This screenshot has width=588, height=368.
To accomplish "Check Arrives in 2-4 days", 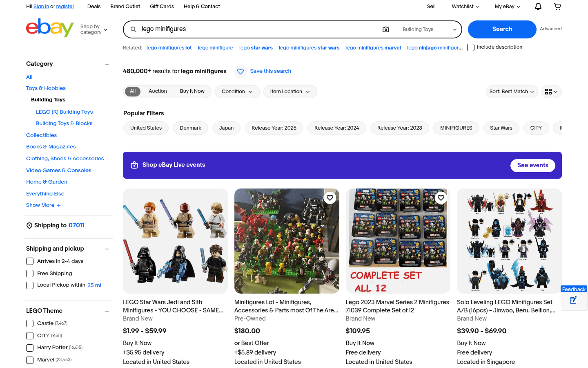I will pyautogui.click(x=30, y=261).
